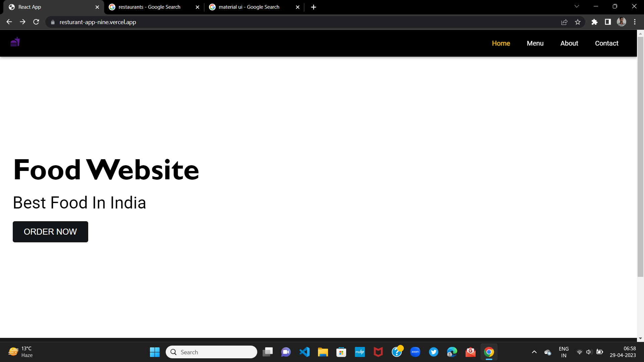
Task: Bookmark this page with star icon
Action: tap(578, 22)
